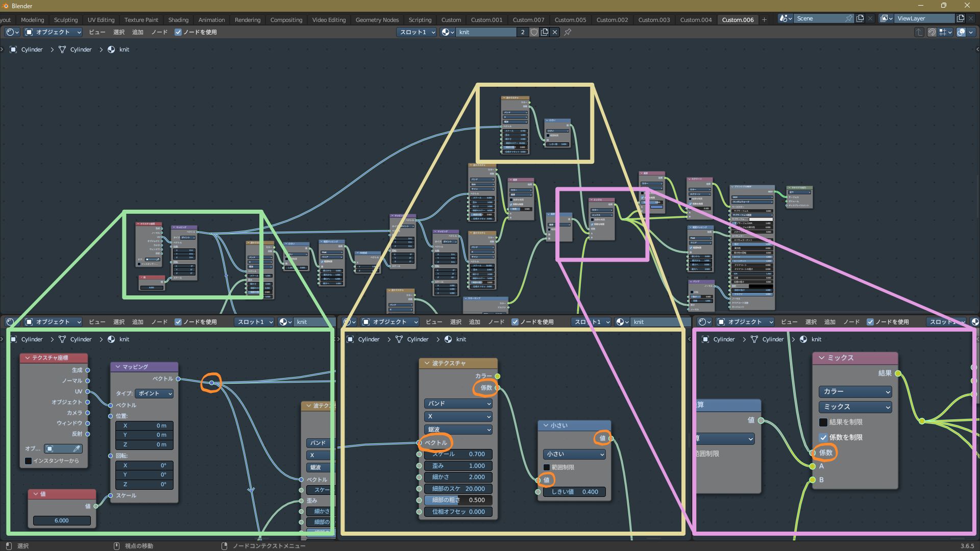
Task: Click the overlay display icon in header
Action: coord(961,32)
